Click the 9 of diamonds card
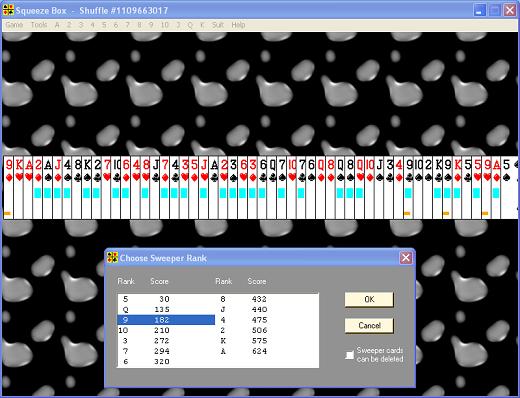The height and width of the screenshot is (398, 520). 9,188
